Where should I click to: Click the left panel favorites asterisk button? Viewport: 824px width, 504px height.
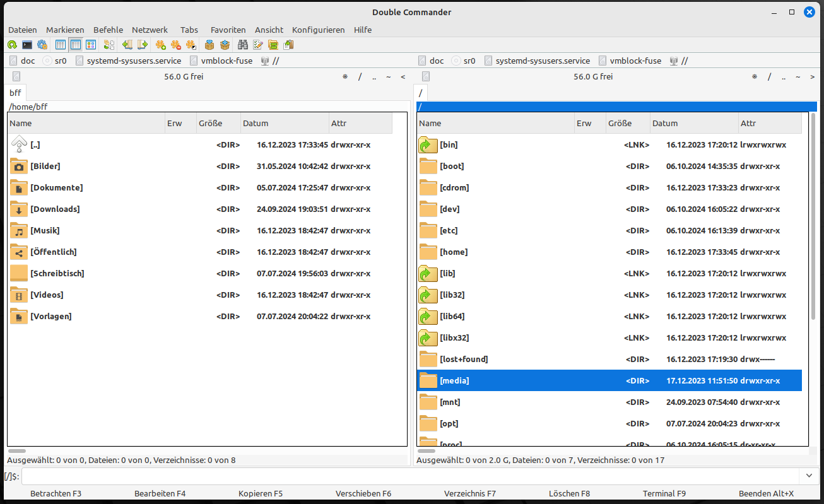(345, 76)
